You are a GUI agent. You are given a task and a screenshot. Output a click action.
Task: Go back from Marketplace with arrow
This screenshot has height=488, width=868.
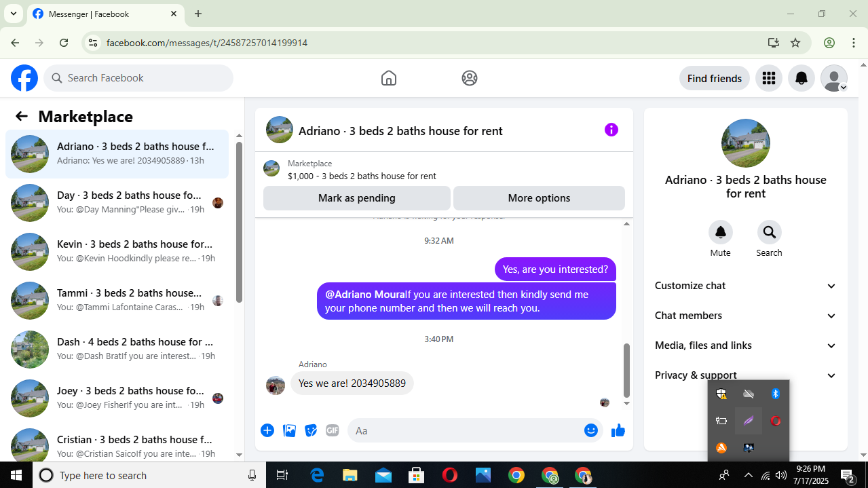[x=22, y=116]
